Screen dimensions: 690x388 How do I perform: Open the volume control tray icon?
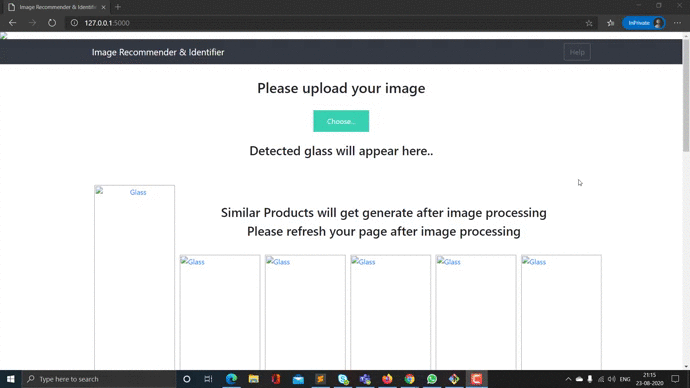tap(612, 379)
